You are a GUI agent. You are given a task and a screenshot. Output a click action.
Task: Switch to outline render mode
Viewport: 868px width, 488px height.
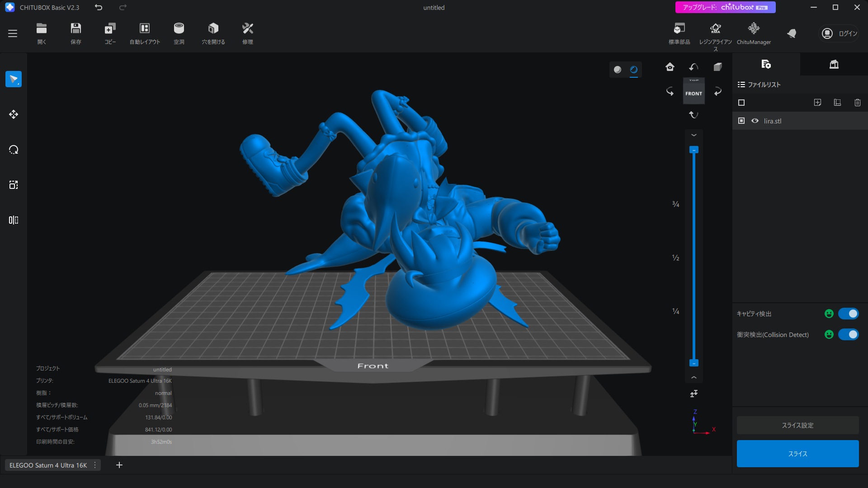pos(634,70)
